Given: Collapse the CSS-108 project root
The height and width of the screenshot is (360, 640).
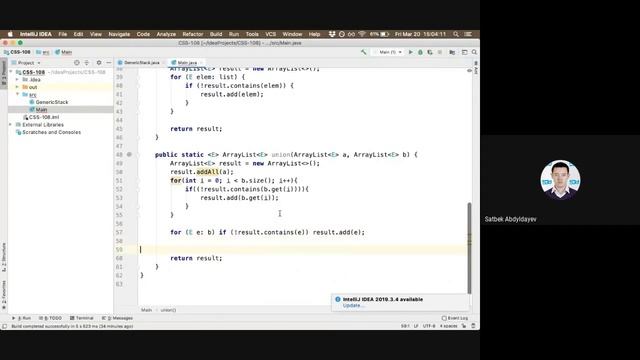Looking at the screenshot, I should coord(11,72).
